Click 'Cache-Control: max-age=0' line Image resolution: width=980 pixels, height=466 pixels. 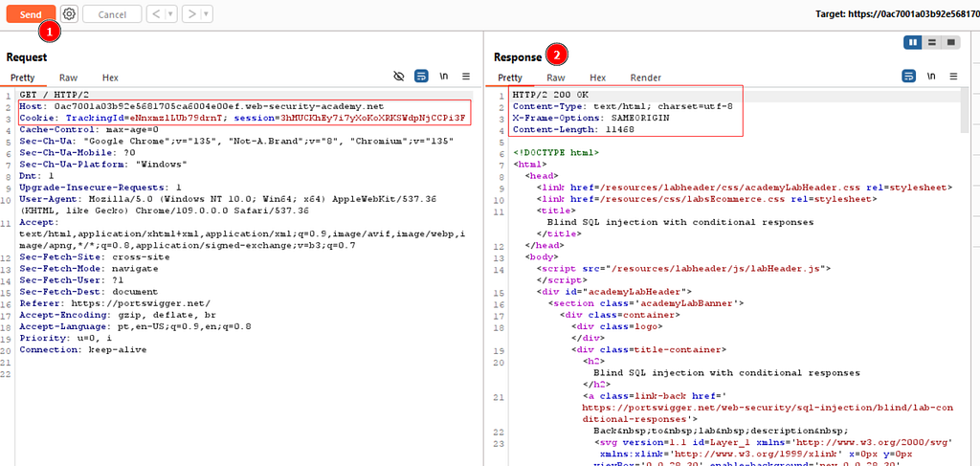coord(89,129)
